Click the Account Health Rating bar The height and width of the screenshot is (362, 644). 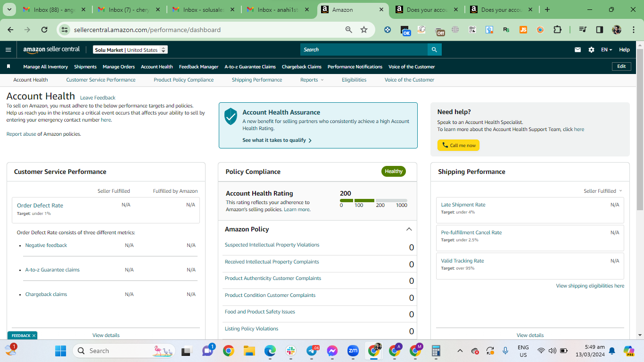(373, 201)
